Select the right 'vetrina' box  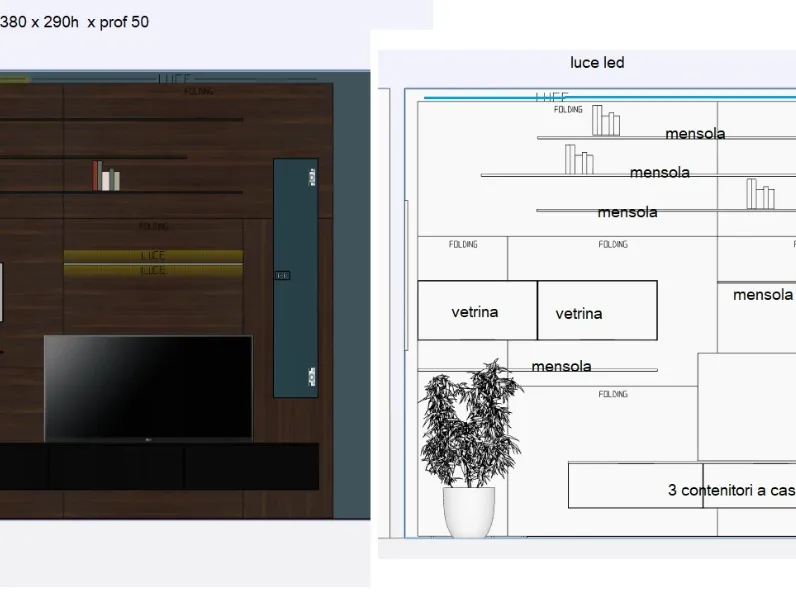point(597,310)
